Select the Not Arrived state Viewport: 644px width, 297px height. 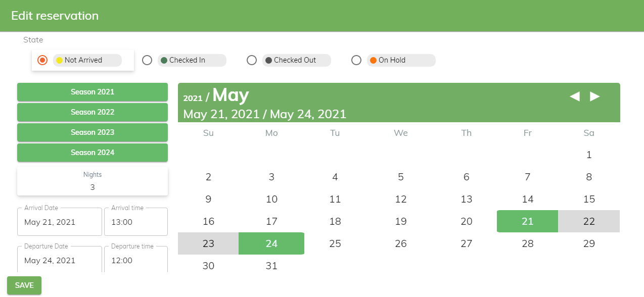point(43,60)
